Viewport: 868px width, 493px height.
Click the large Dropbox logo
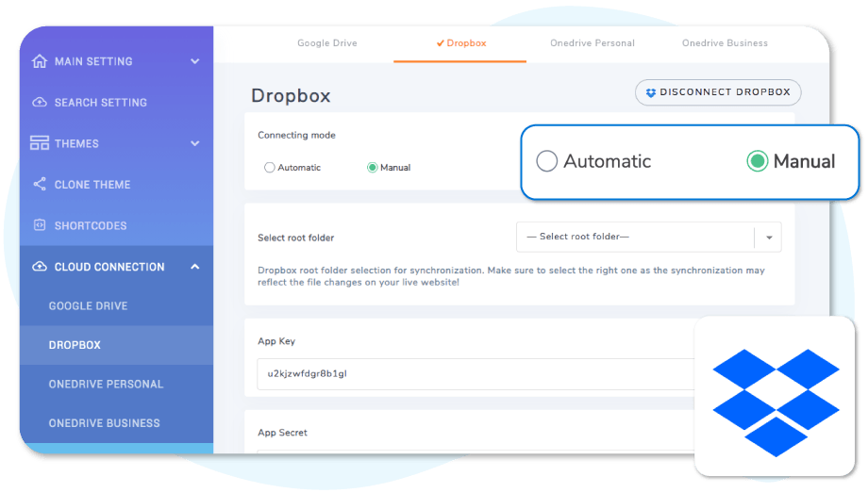775,396
